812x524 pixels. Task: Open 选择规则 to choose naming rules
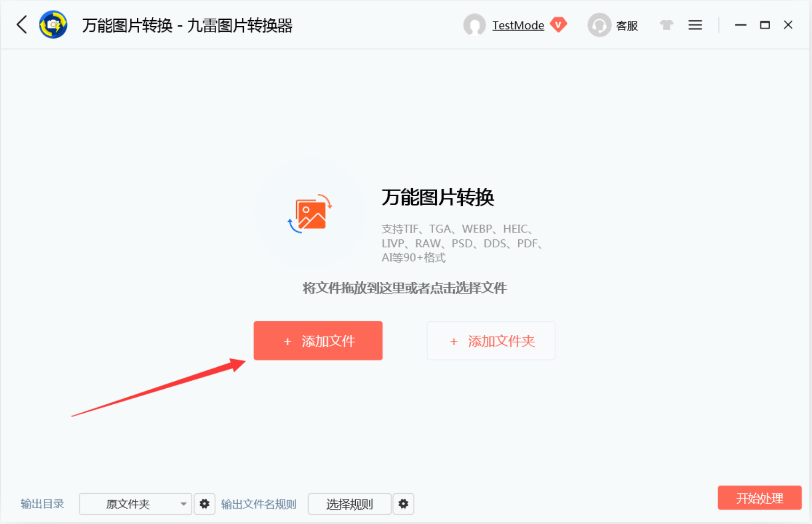pos(349,504)
